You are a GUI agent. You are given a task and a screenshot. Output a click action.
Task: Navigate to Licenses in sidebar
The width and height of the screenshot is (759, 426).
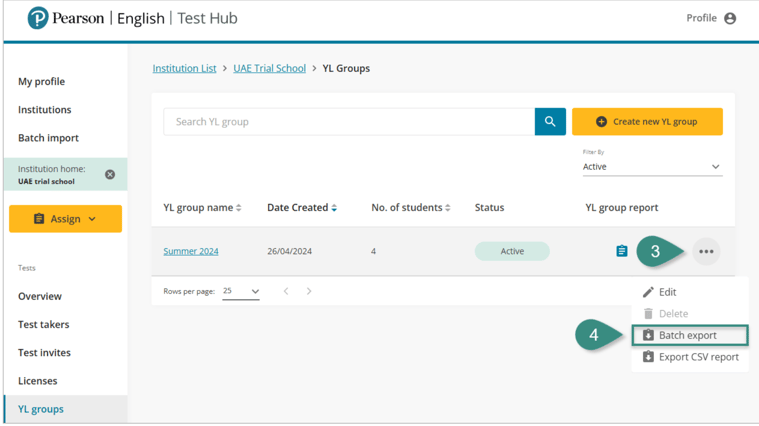tap(38, 381)
